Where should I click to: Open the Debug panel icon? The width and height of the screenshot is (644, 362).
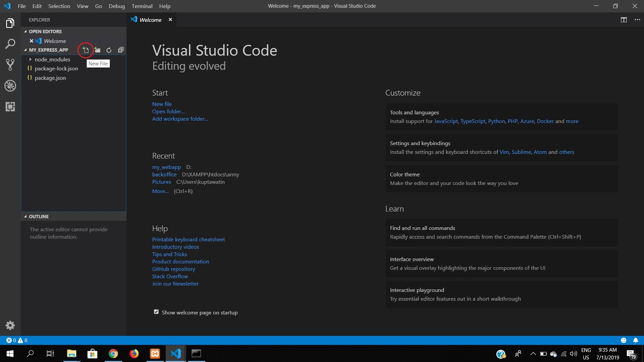click(10, 86)
